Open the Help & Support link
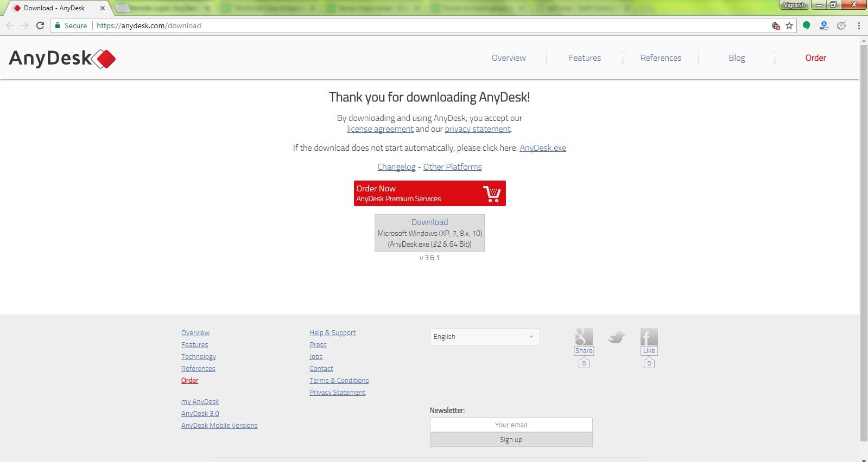 pyautogui.click(x=332, y=333)
